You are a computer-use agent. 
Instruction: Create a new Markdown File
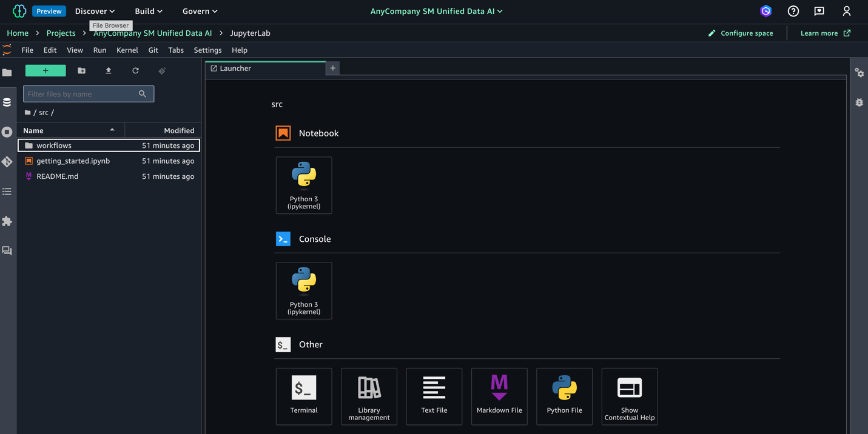click(499, 396)
